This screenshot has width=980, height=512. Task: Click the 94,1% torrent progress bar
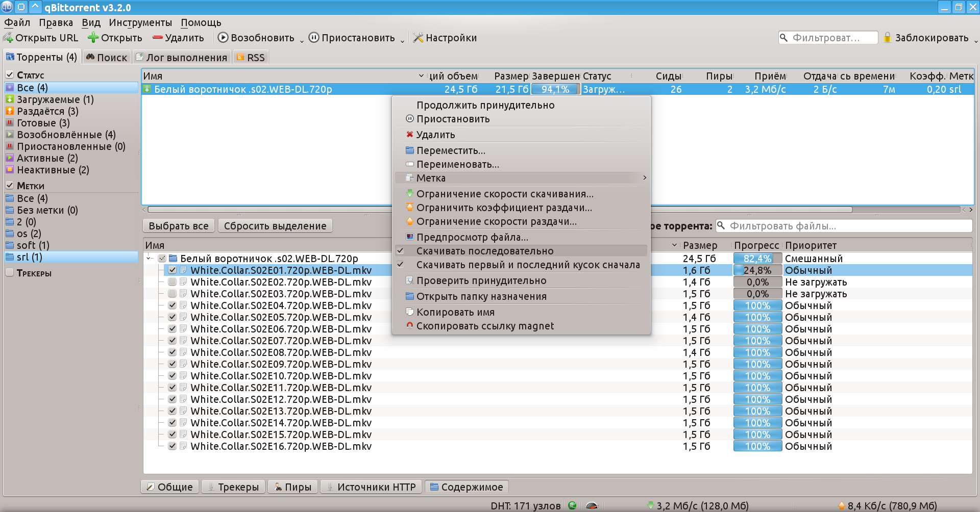(556, 89)
